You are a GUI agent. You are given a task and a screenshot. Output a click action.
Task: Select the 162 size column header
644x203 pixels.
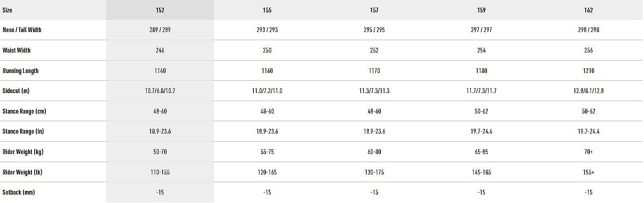(589, 10)
